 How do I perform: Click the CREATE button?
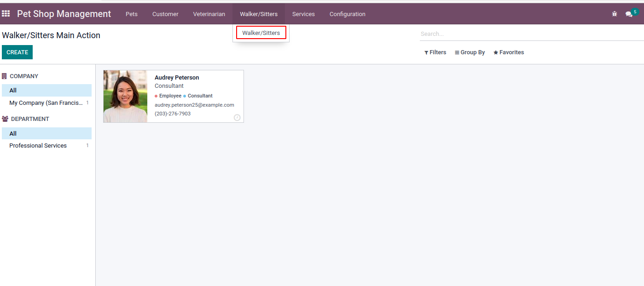[x=17, y=52]
